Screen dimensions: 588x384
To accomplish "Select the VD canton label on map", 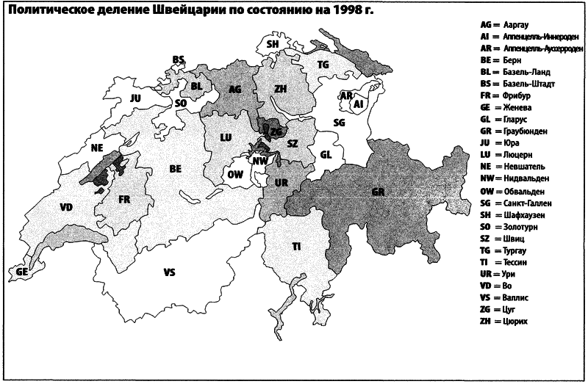I will [x=66, y=207].
